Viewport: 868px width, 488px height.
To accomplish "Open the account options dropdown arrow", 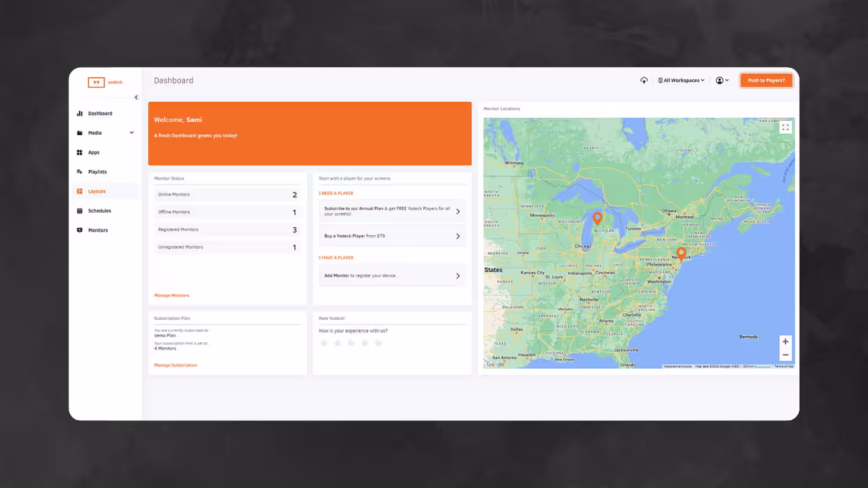I will point(728,80).
